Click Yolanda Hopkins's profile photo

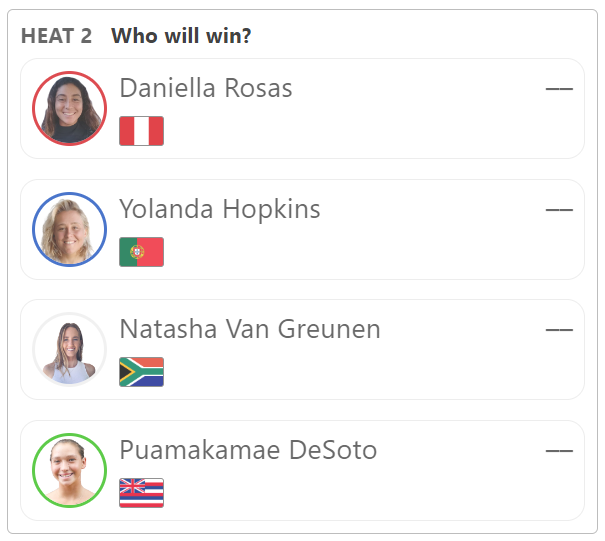point(69,229)
